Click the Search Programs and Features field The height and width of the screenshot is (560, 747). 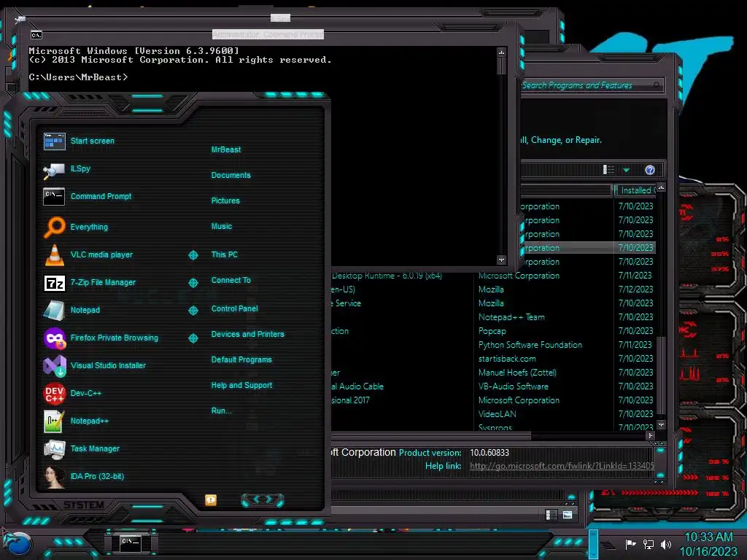point(589,85)
